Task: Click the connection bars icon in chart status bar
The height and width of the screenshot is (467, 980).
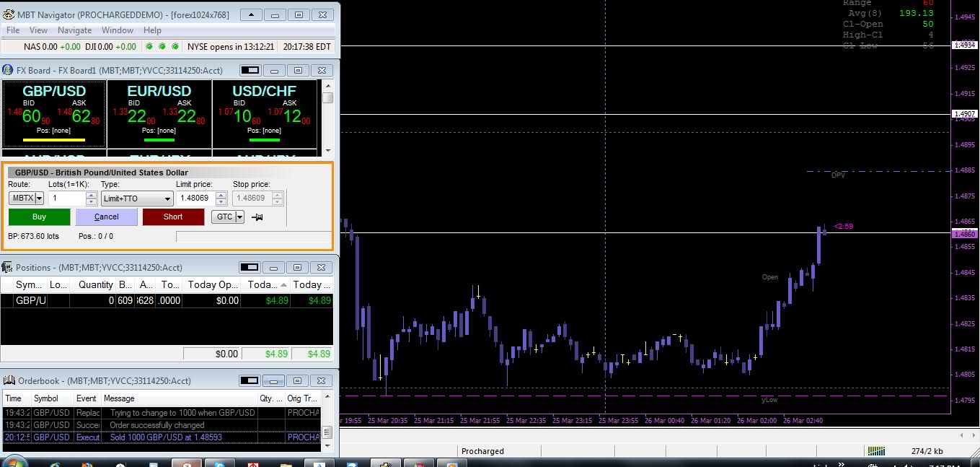Action: (876, 451)
